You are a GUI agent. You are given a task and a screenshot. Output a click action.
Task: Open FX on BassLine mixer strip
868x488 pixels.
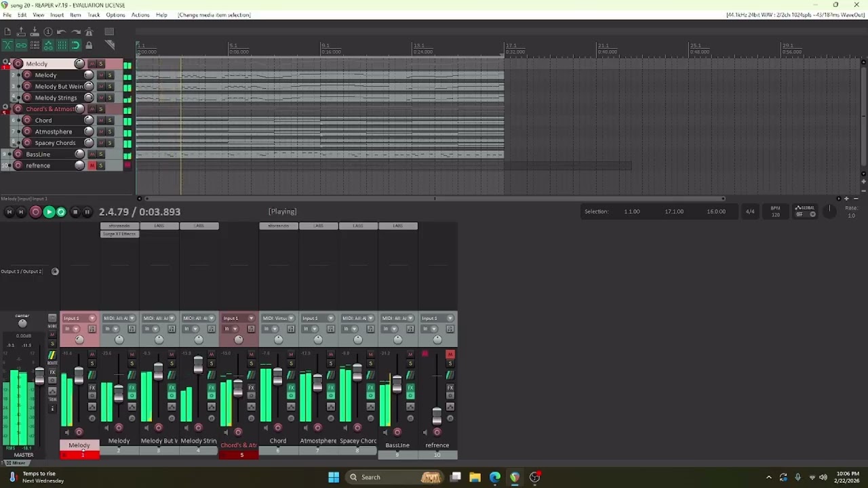pyautogui.click(x=410, y=388)
